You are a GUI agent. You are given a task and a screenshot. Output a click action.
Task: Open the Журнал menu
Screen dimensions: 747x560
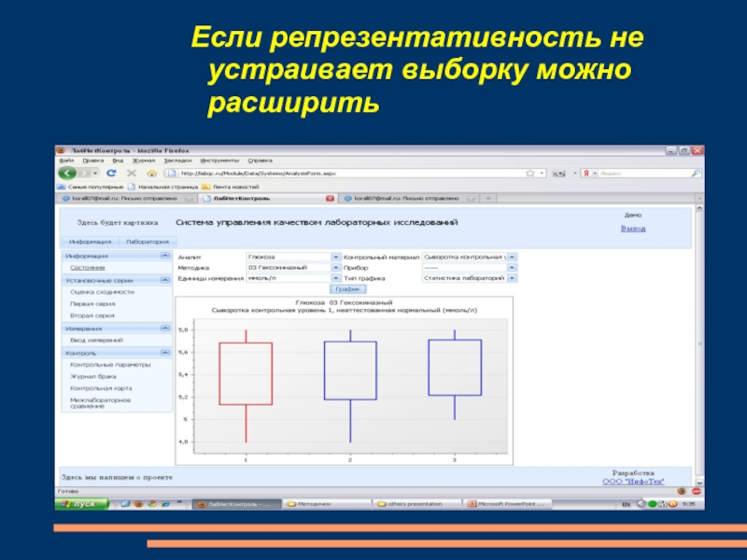click(x=144, y=161)
